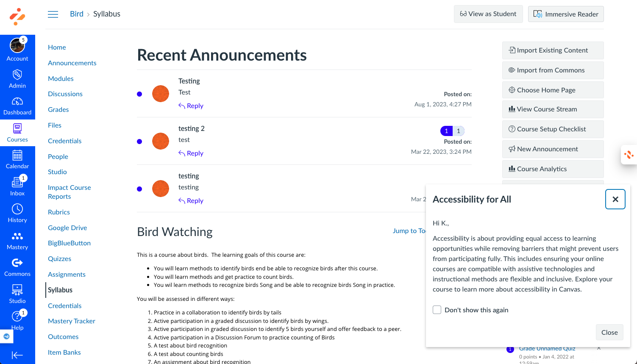Click the New Announcement button
The width and height of the screenshot is (637, 364).
[553, 149]
